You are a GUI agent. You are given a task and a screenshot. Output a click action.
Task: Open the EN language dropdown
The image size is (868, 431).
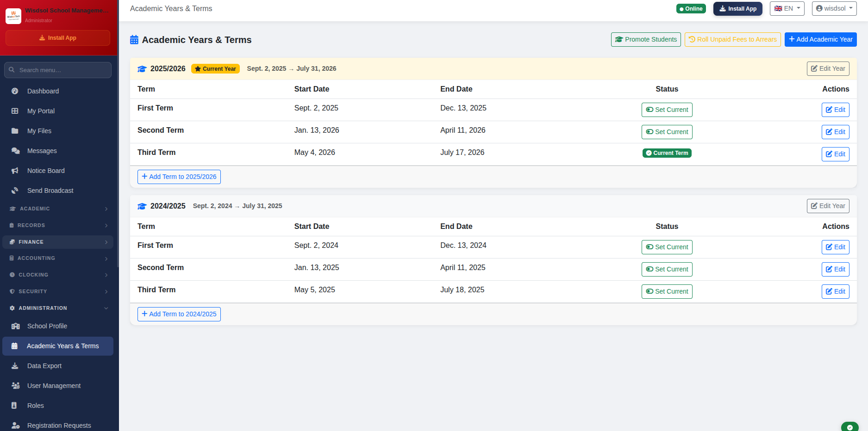tap(787, 8)
